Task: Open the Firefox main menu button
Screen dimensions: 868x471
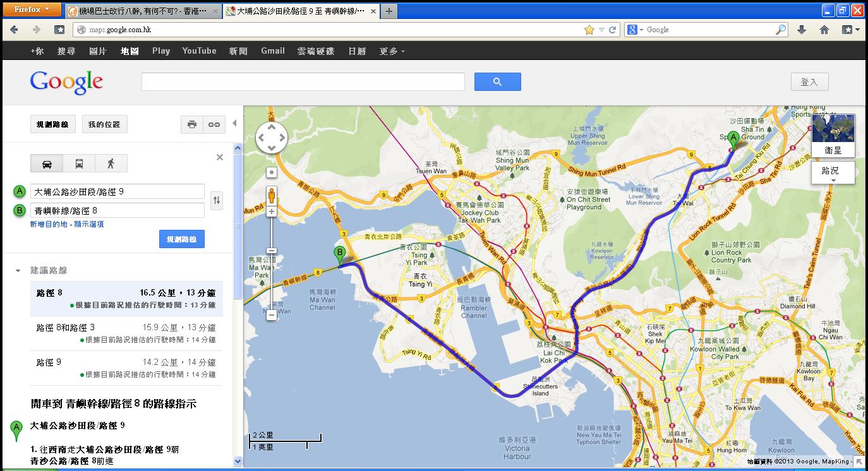Action: click(32, 9)
